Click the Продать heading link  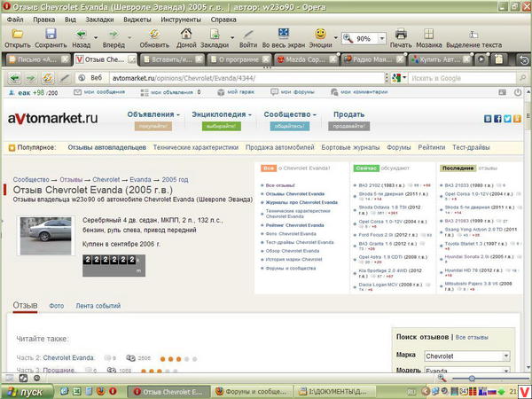click(348, 114)
